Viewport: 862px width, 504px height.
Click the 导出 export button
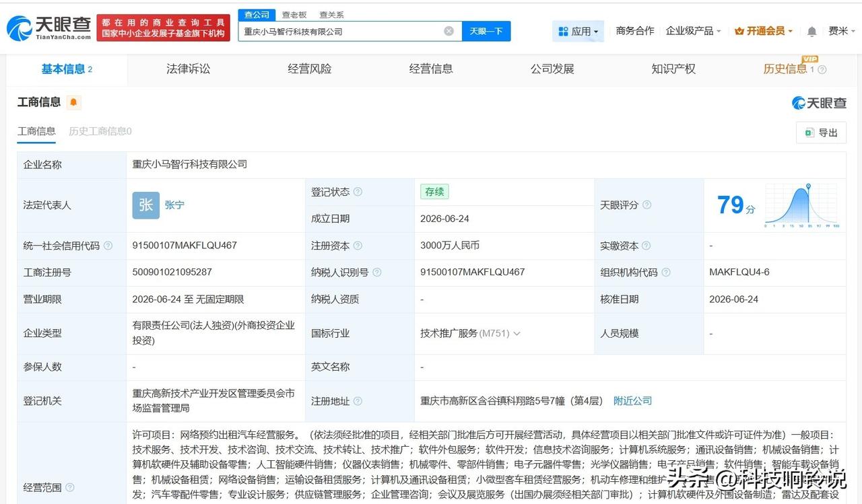point(821,133)
